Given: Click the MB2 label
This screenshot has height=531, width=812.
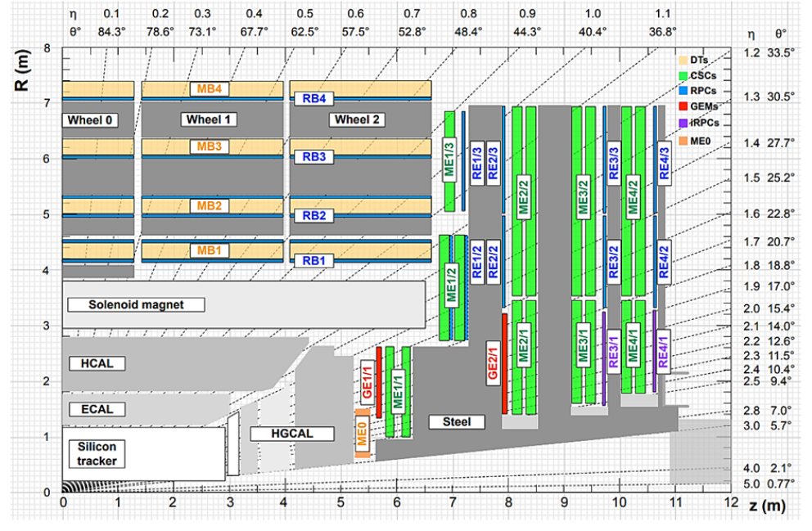Looking at the screenshot, I should click(210, 205).
